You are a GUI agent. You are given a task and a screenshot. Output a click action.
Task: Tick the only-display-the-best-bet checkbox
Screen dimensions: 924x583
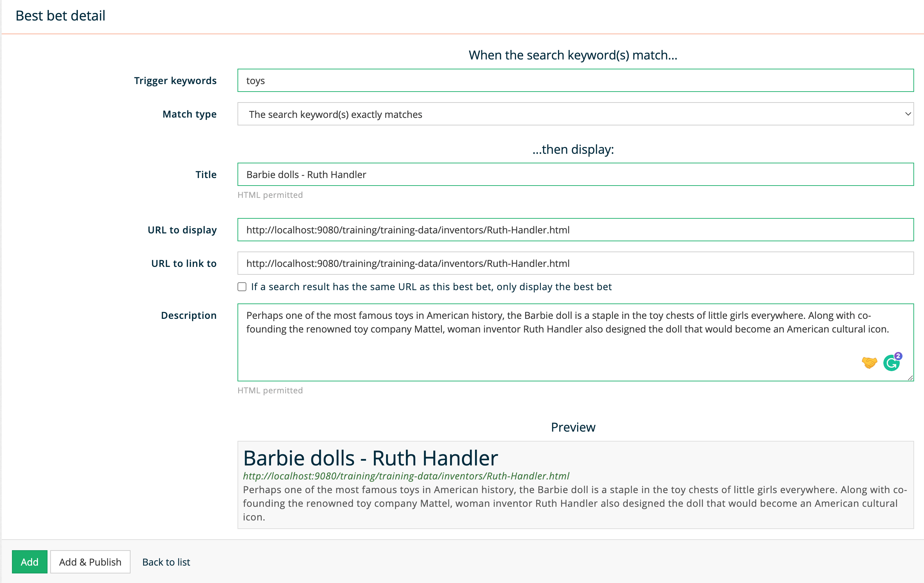point(242,287)
